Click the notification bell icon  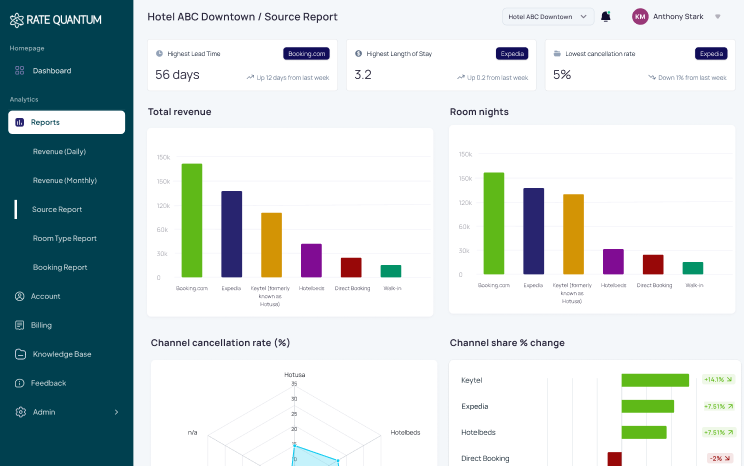[x=606, y=17]
